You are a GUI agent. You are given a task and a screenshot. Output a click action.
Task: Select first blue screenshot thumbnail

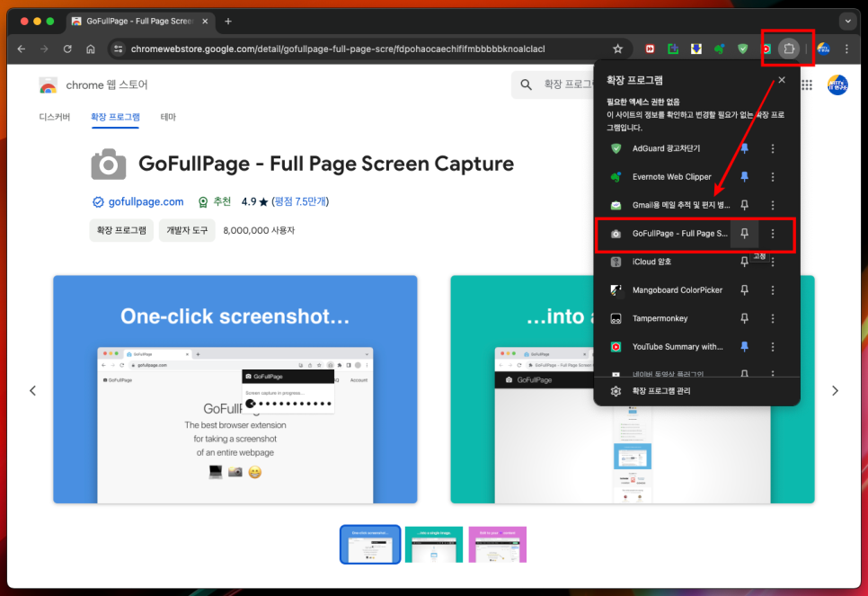tap(370, 545)
